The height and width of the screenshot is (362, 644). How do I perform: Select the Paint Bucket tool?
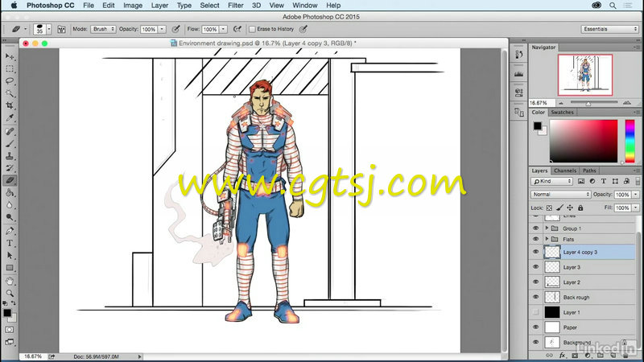(x=10, y=192)
